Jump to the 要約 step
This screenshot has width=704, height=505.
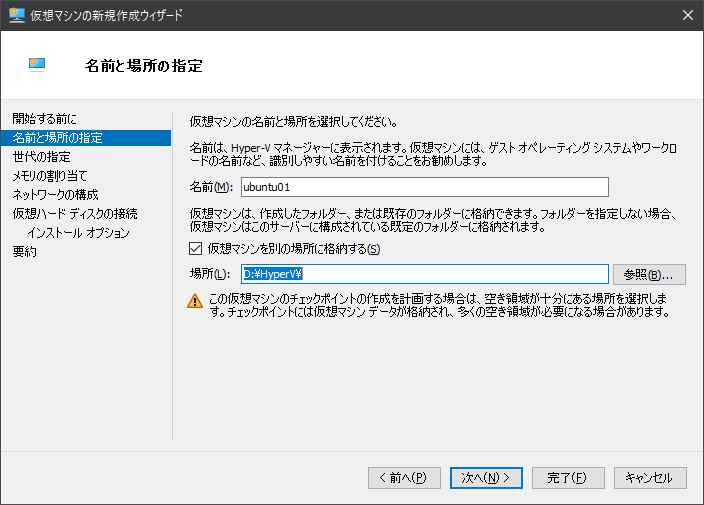(x=24, y=251)
